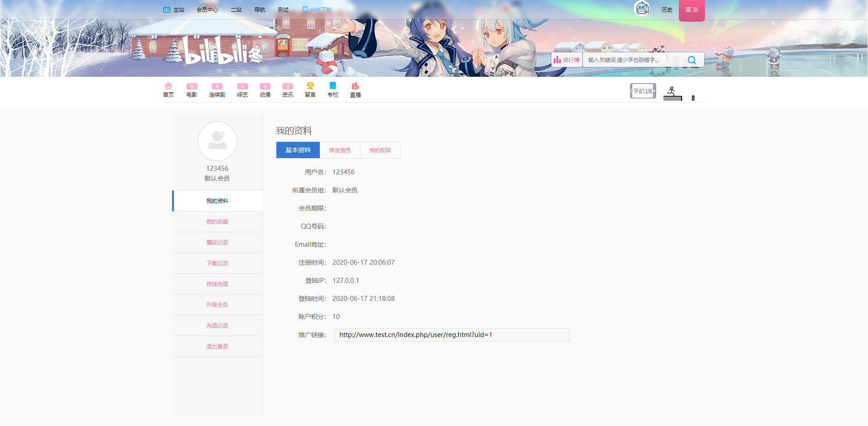Click the pink 留言 button at top
This screenshot has width=868, height=426.
692,10
